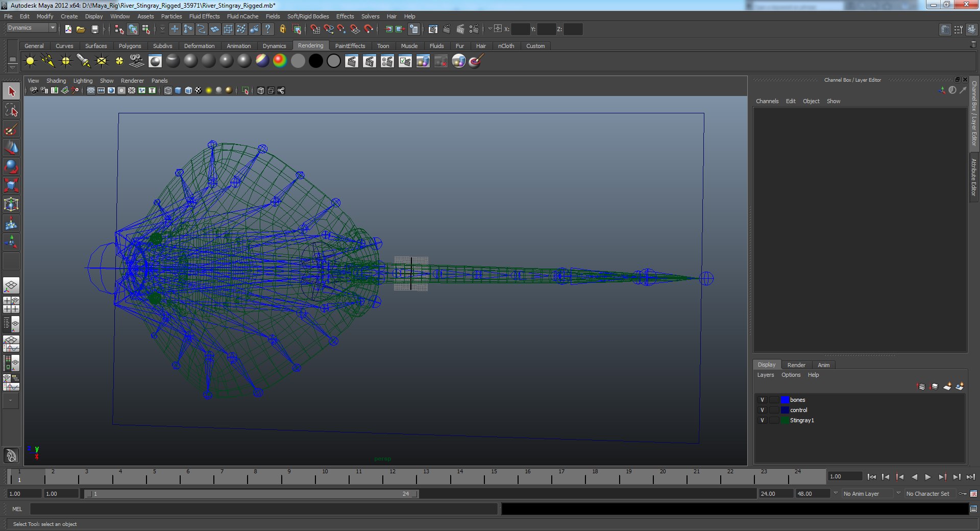Open the Soft/Rigid Bodies menu
The image size is (980, 531).
pyautogui.click(x=308, y=16)
